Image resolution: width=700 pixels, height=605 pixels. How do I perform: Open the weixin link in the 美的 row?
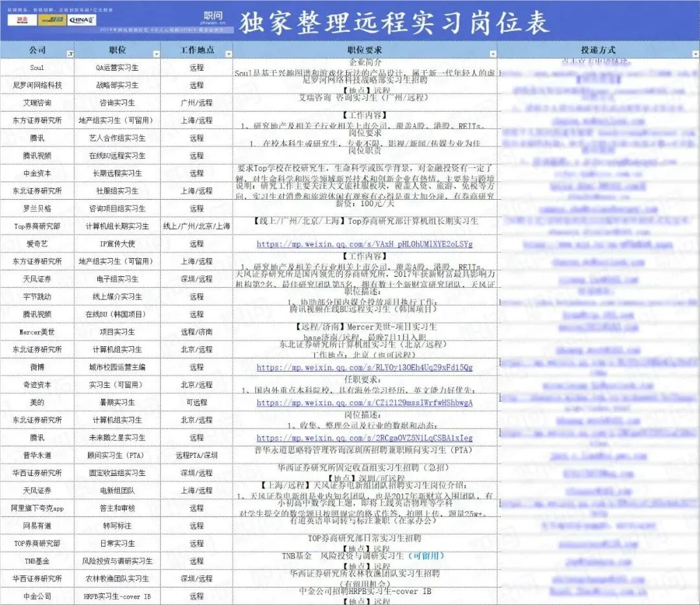(365, 403)
